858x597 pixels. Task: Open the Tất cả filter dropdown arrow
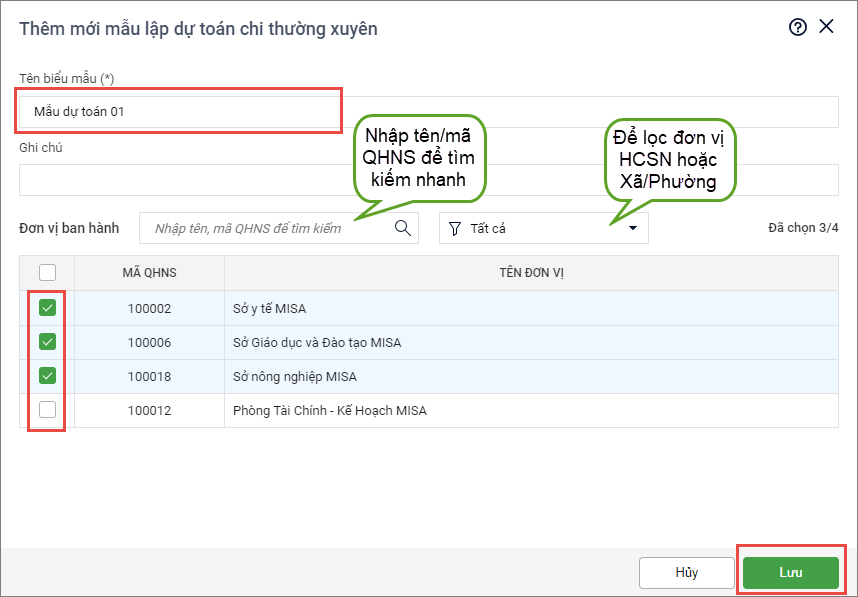click(x=632, y=228)
